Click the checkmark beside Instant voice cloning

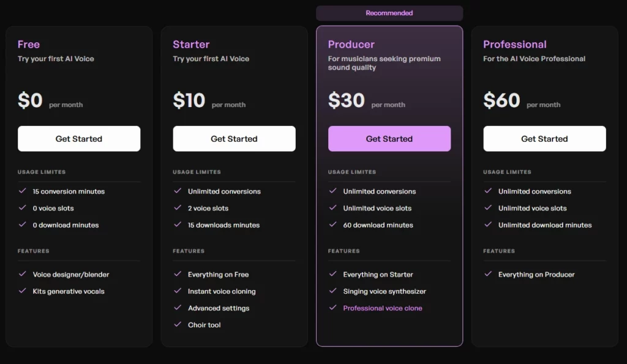point(178,291)
